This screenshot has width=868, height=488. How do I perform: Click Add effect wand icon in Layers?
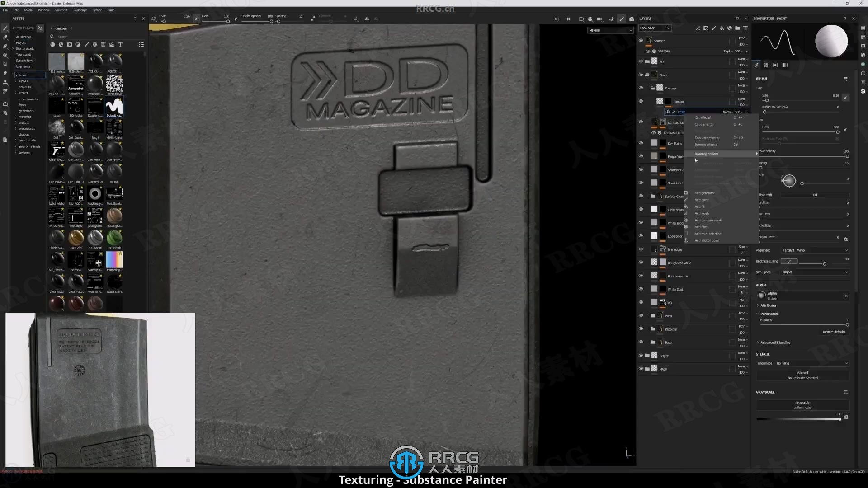coord(698,28)
